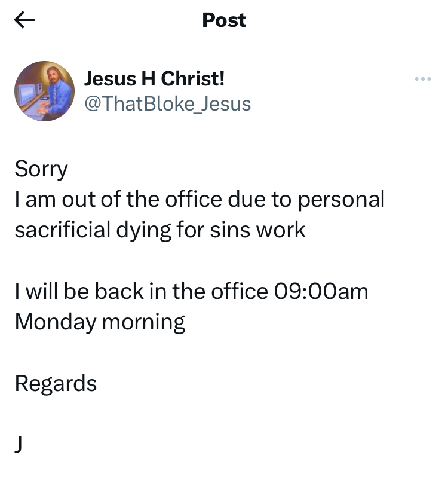Tap the 'Post' header title
This screenshot has width=448, height=489.
[224, 20]
